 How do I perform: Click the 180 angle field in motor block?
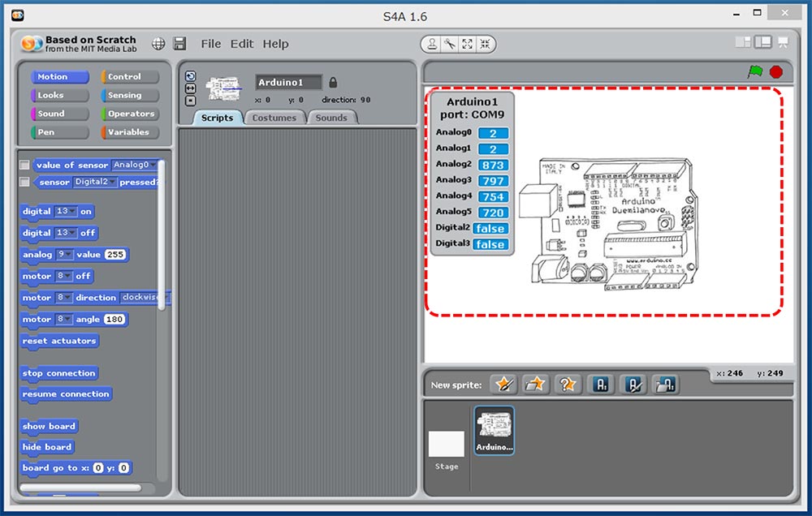[114, 320]
